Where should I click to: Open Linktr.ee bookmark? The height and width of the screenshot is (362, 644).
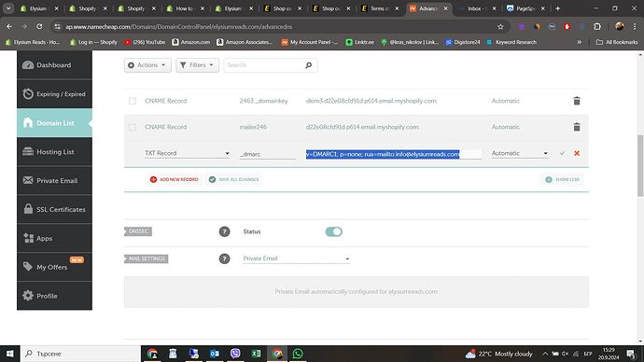coord(359,42)
